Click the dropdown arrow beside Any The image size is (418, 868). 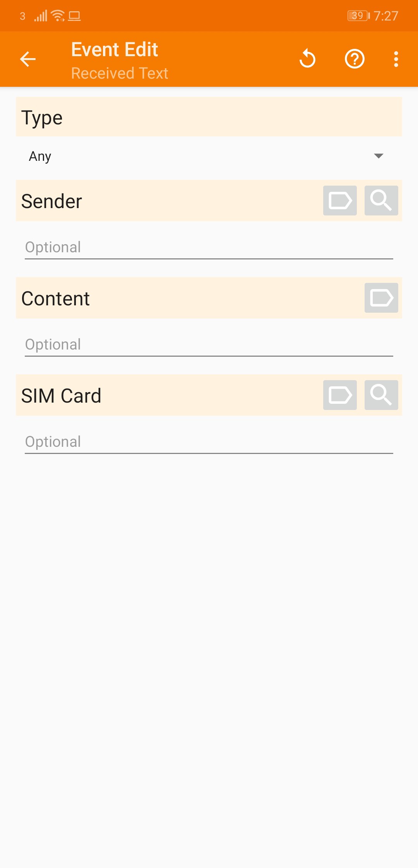[379, 156]
